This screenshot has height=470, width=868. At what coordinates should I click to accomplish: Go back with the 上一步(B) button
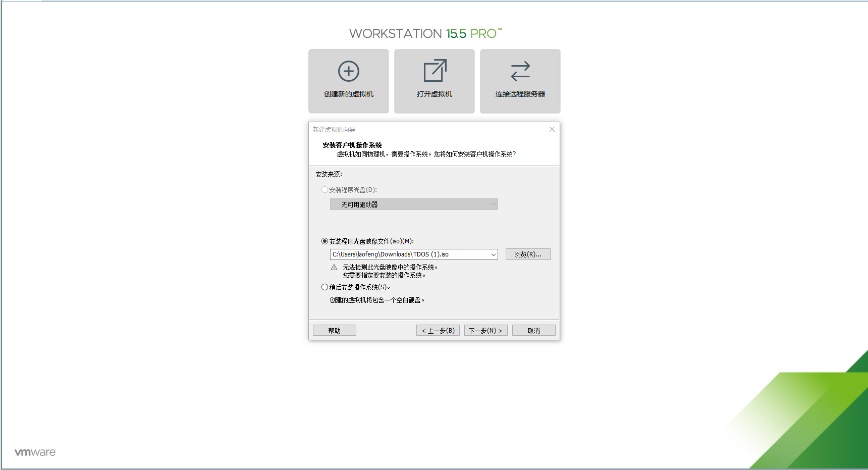[x=438, y=331]
